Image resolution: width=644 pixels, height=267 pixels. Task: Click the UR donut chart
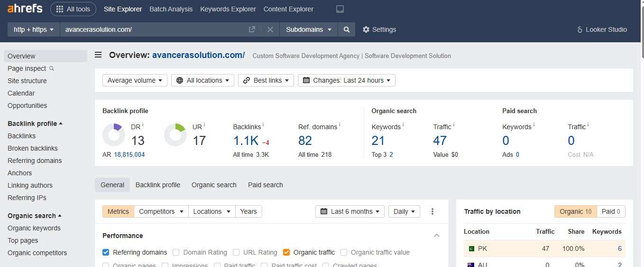[x=175, y=135]
